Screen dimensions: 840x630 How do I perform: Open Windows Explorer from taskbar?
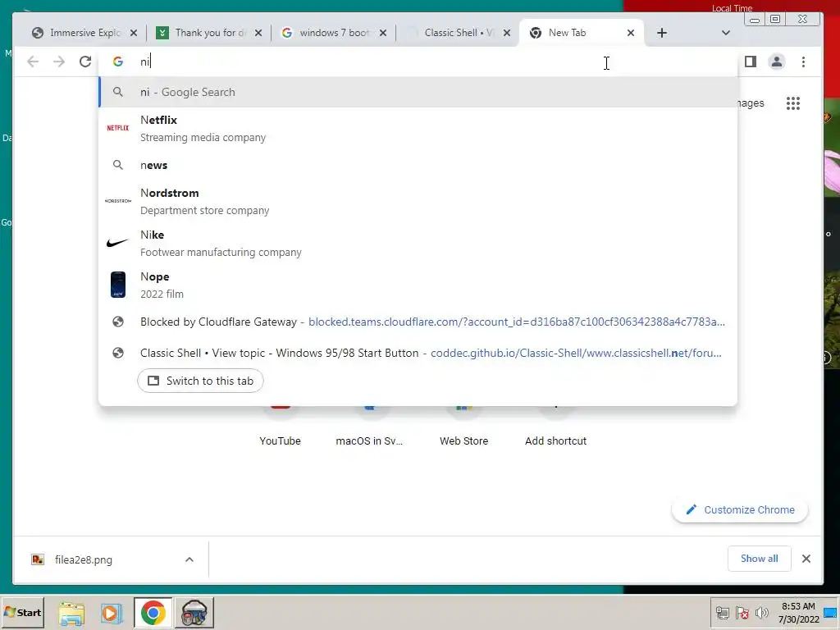[71, 613]
